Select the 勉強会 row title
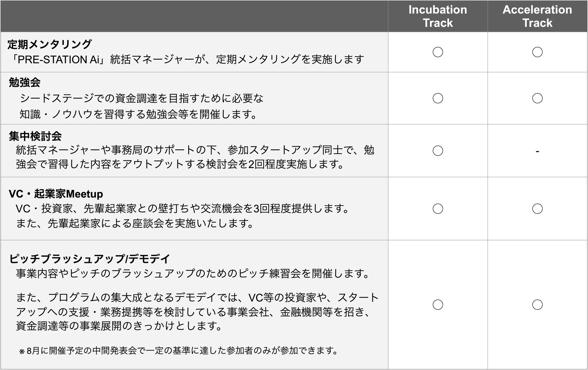588x370 pixels. (24, 82)
